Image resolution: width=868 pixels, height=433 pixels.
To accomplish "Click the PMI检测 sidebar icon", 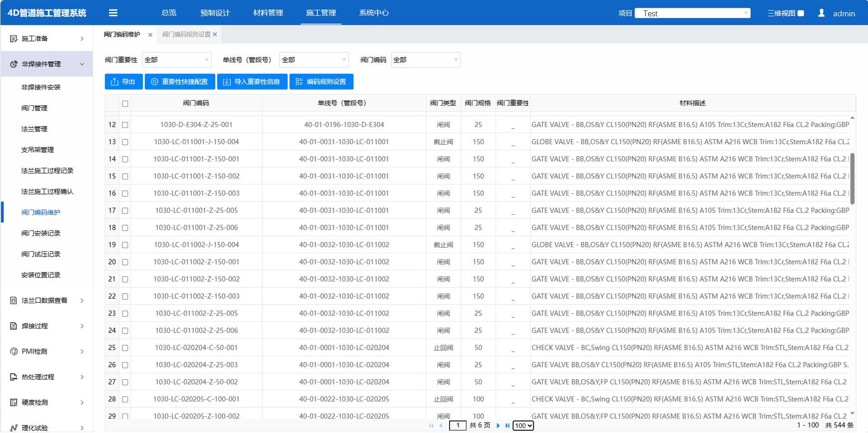I will pyautogui.click(x=14, y=351).
